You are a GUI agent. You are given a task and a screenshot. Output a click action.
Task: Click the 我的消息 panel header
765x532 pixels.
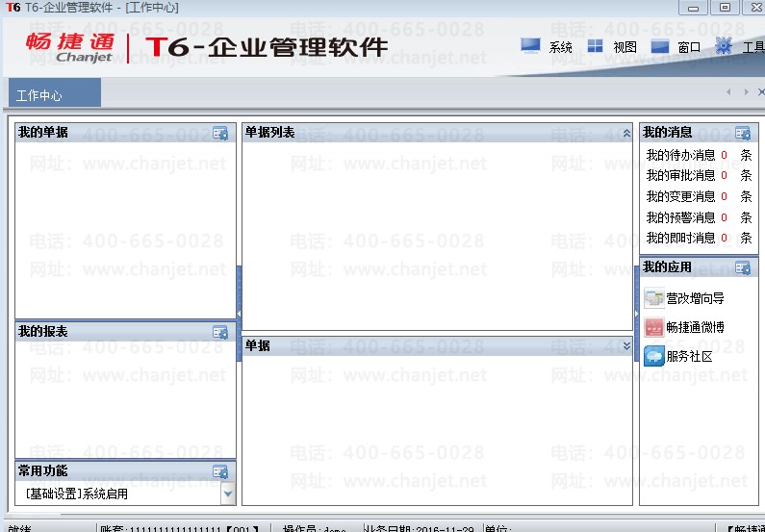coord(699,133)
